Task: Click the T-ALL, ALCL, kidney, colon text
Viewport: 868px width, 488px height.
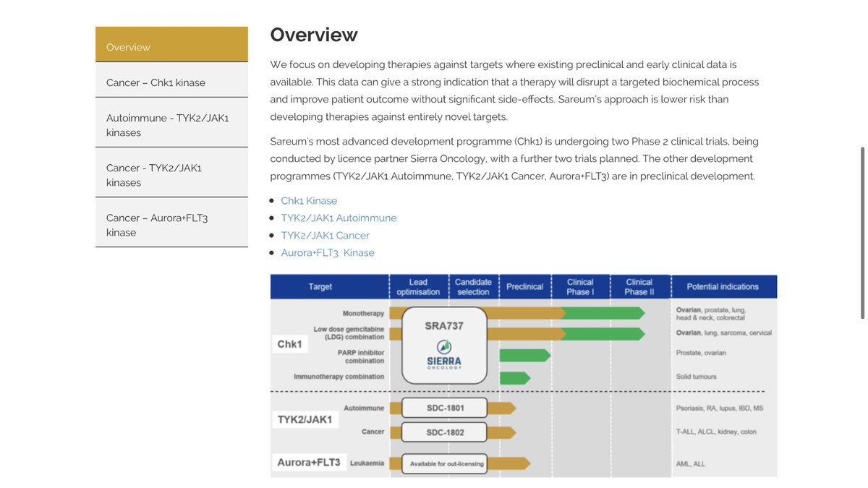Action: 716,432
